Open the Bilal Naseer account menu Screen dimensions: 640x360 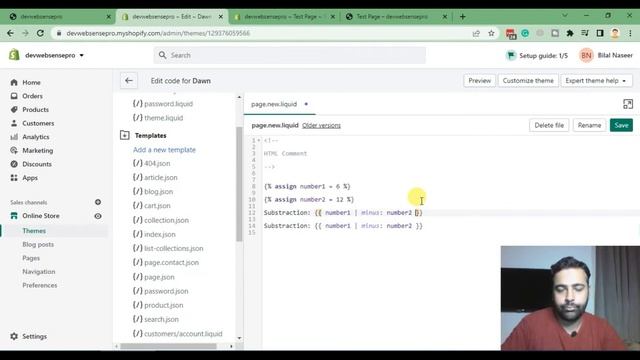606,55
